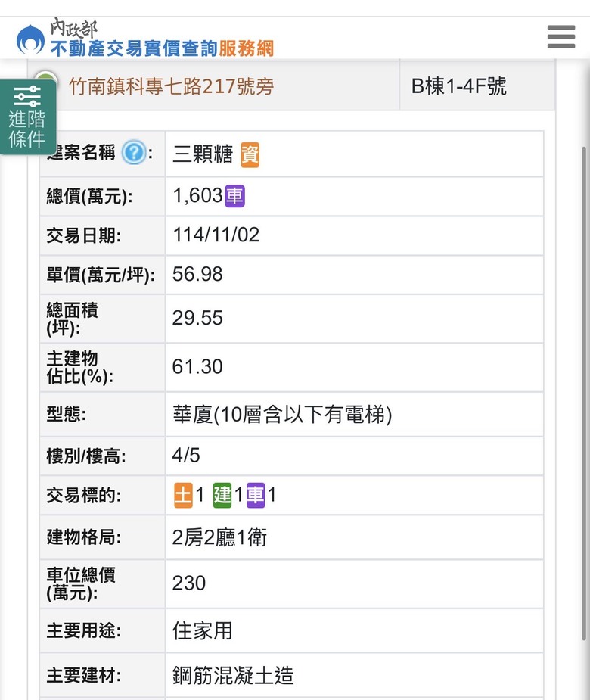Click the address 竹南鎮科專七路217號旁
The image size is (590, 700).
click(171, 86)
